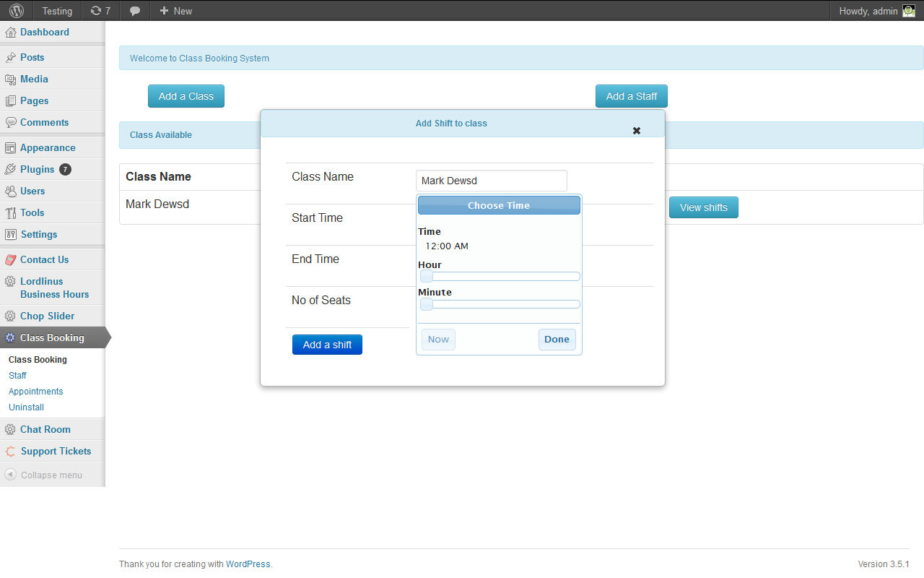Viewport: 924px width, 578px height.
Task: Click Done in the time picker
Action: pyautogui.click(x=557, y=339)
